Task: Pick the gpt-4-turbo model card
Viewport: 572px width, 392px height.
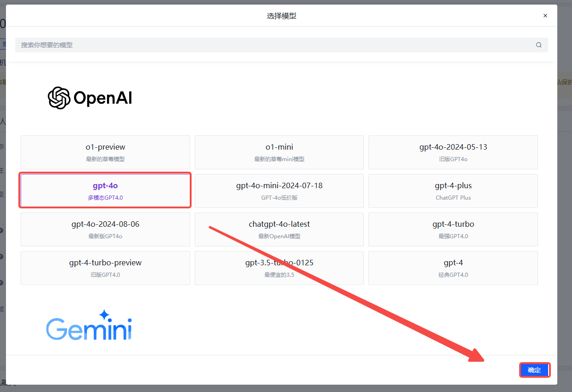Action: 453,230
